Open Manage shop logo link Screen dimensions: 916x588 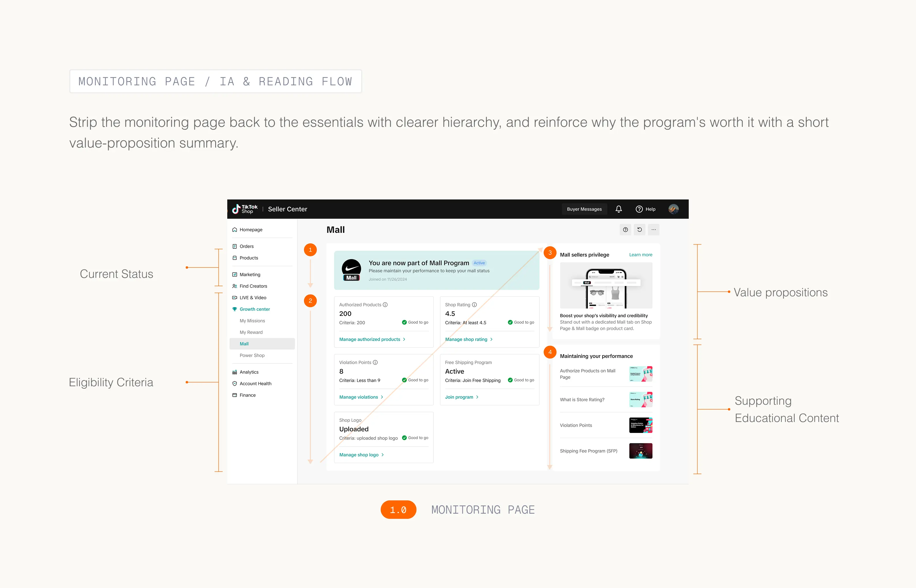(359, 455)
